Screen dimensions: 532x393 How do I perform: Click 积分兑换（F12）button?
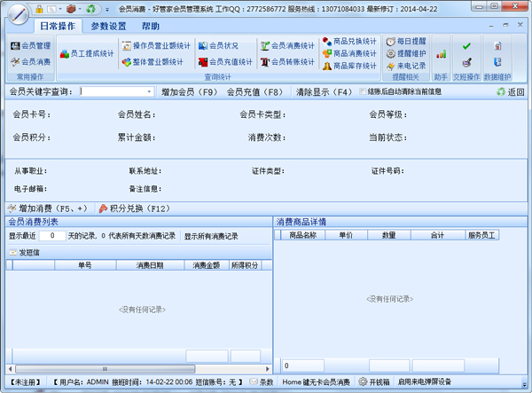[x=135, y=208]
